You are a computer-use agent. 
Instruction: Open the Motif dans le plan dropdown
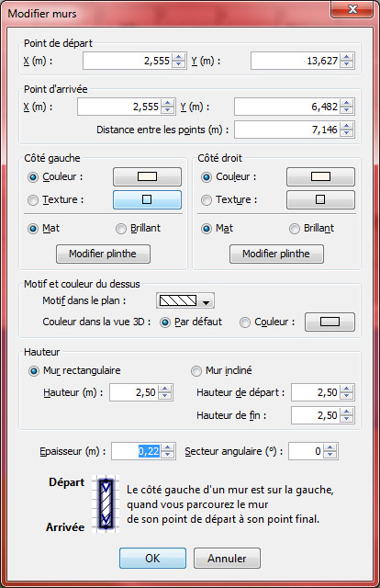[x=185, y=300]
